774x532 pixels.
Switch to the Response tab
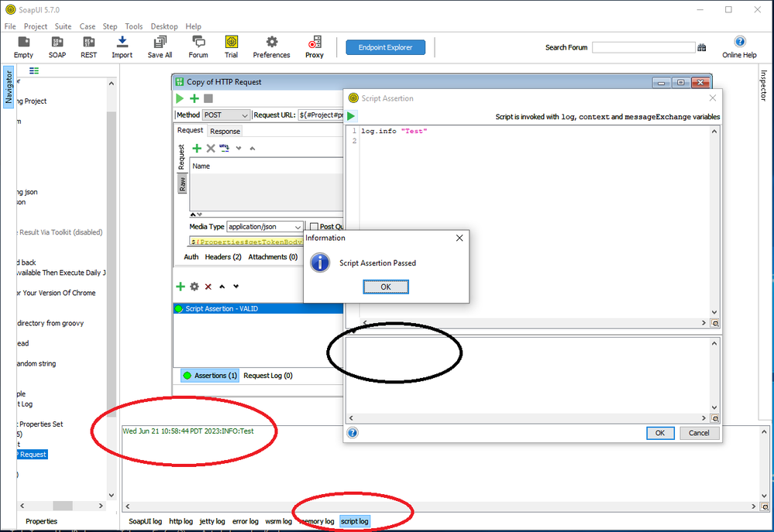click(225, 132)
